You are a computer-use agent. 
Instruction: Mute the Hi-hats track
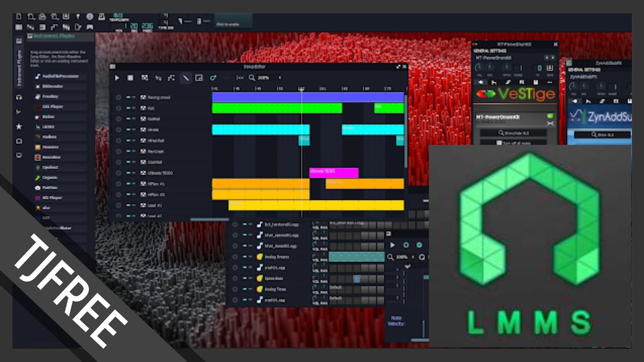(x=129, y=130)
